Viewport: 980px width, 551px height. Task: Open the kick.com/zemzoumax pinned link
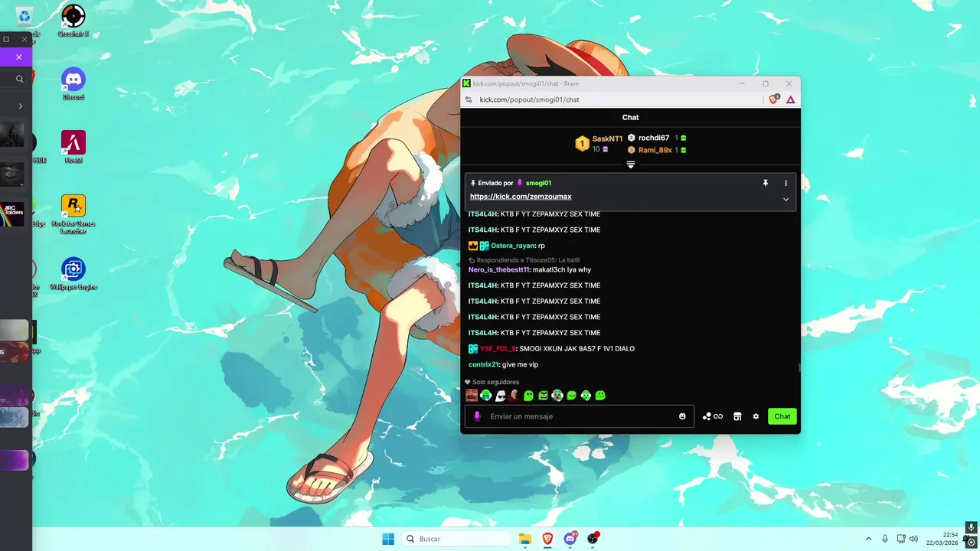point(521,197)
